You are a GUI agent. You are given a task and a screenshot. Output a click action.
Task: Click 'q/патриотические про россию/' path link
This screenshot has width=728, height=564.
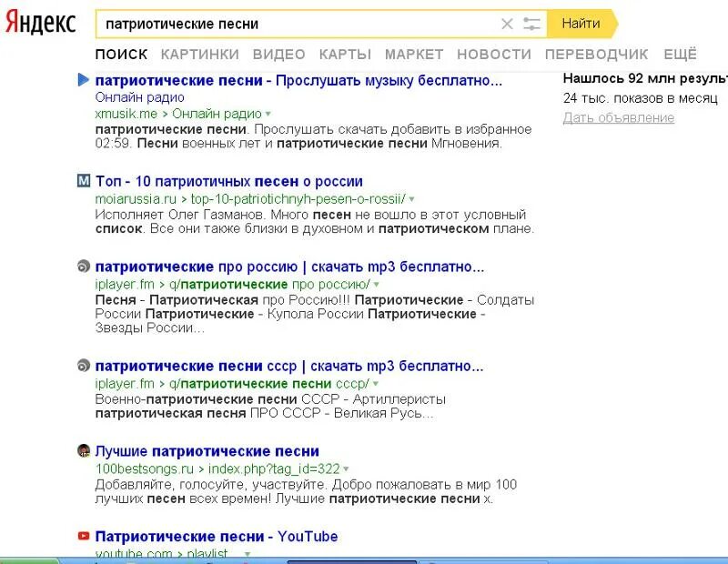[x=269, y=284]
